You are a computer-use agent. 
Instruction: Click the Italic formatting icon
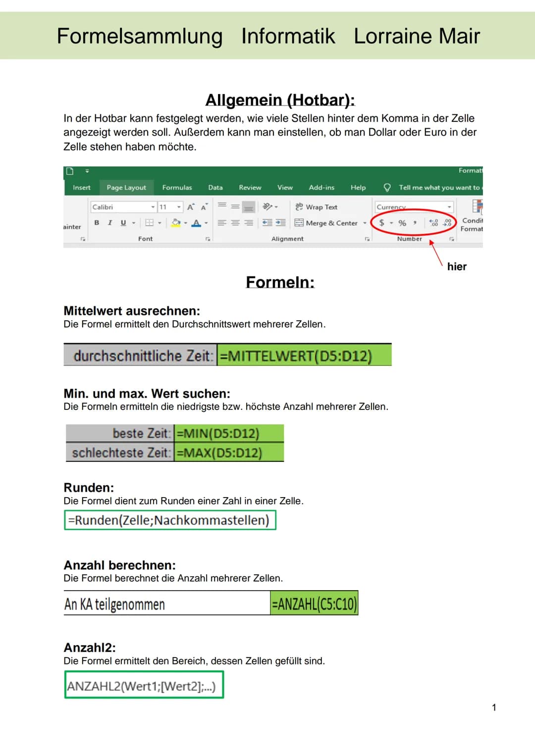coord(110,223)
